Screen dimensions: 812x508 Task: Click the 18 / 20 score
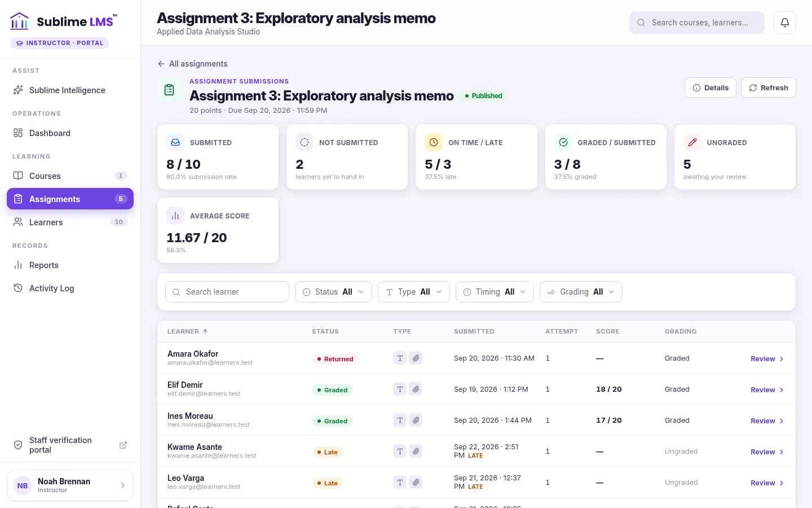pyautogui.click(x=609, y=389)
